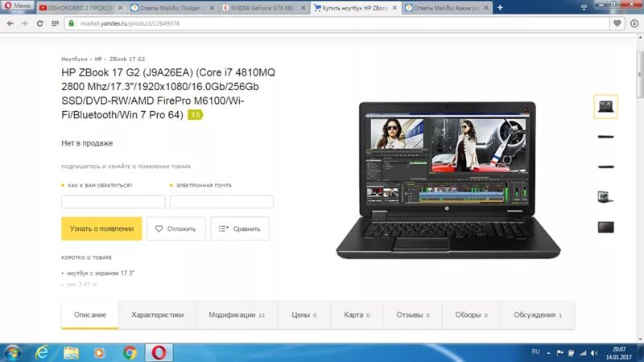Launch Internet Explorer from the taskbar
Viewport: 644px width, 362px height.
42,353
